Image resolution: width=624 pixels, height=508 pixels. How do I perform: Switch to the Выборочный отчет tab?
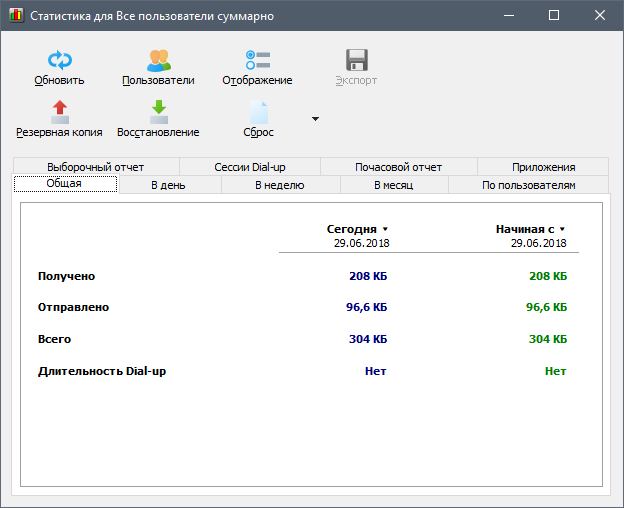(96, 167)
